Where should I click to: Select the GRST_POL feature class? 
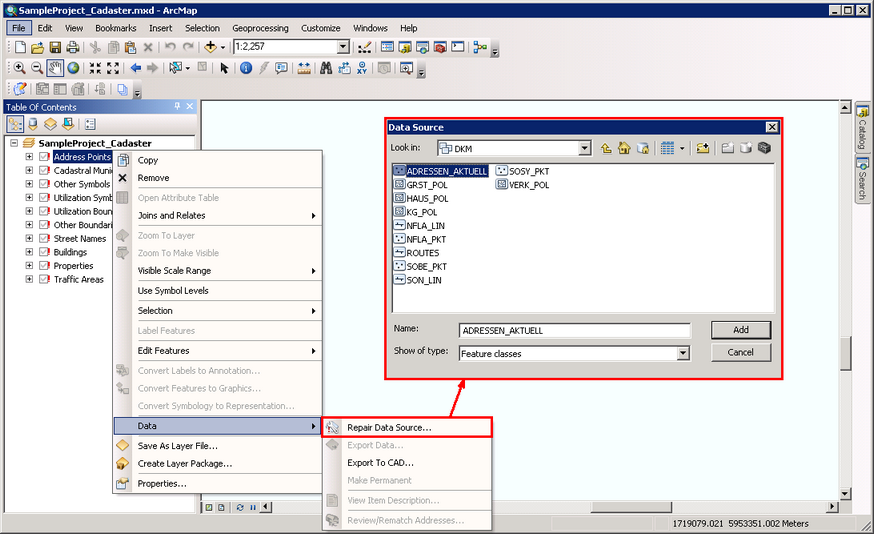click(x=421, y=185)
